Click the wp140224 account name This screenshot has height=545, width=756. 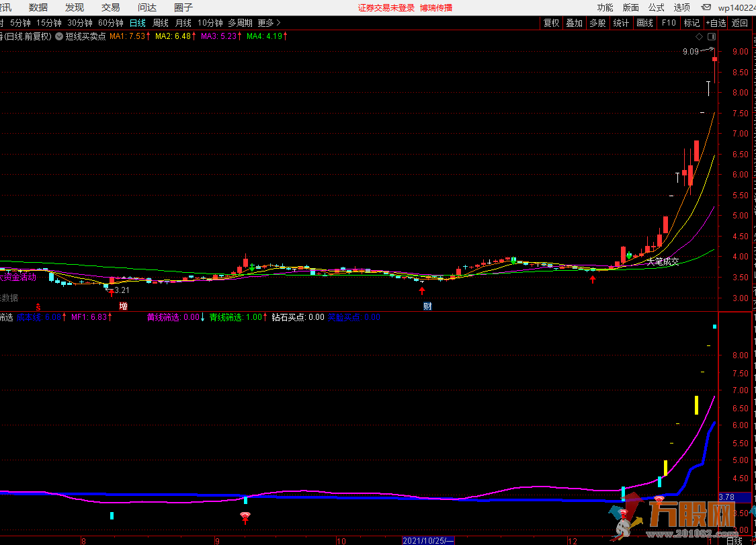737,7
